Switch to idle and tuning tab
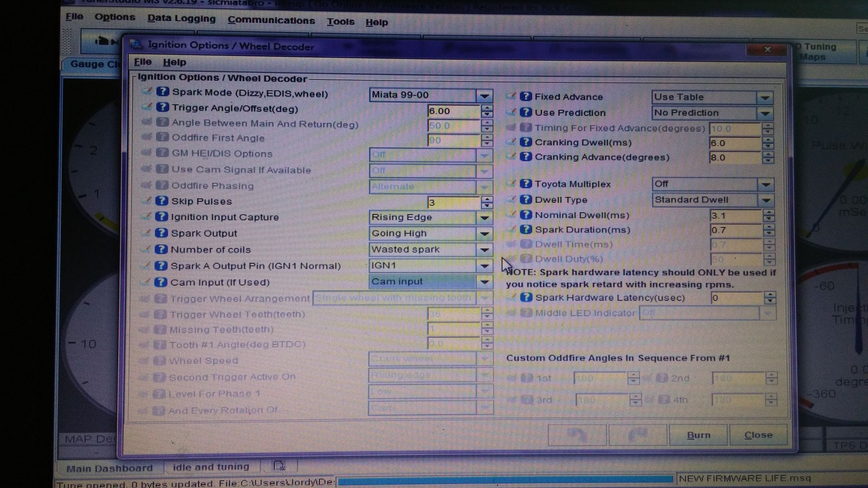 211,467
